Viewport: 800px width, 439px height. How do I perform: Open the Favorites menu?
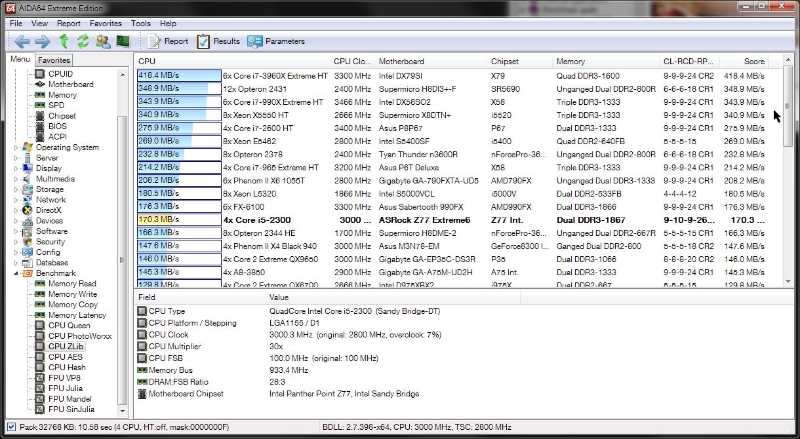[x=106, y=23]
